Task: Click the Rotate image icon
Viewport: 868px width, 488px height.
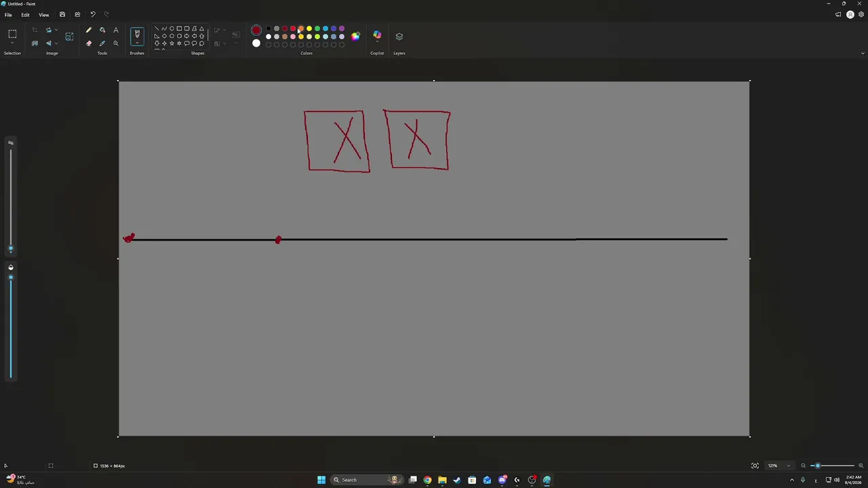Action: coord(48,30)
